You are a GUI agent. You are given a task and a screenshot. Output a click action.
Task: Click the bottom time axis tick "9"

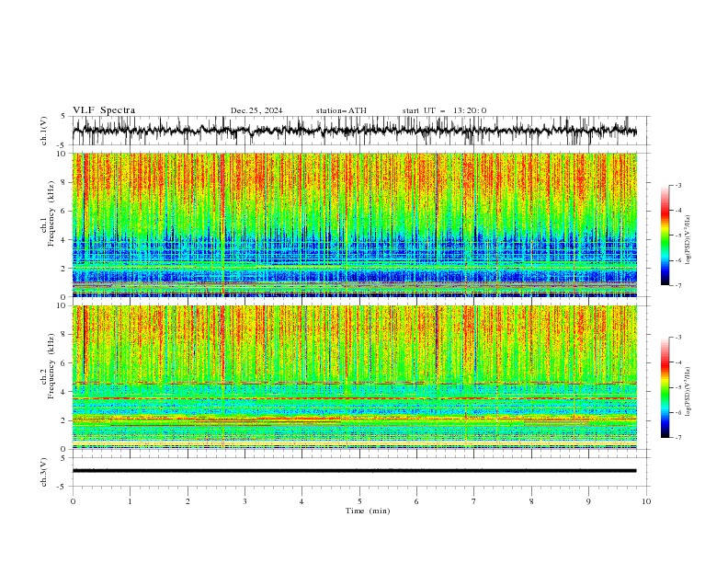(588, 501)
